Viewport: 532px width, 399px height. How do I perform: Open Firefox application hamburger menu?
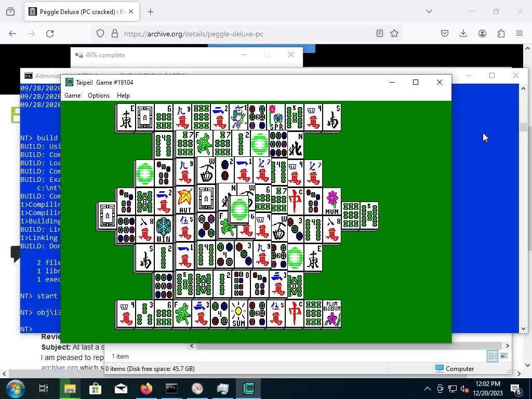tap(520, 33)
